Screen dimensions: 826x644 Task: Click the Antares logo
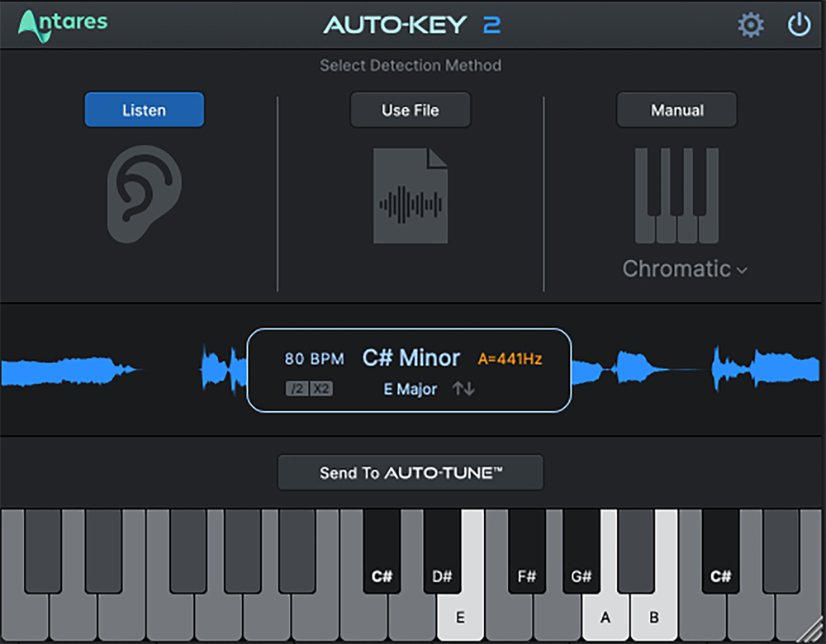tap(63, 25)
